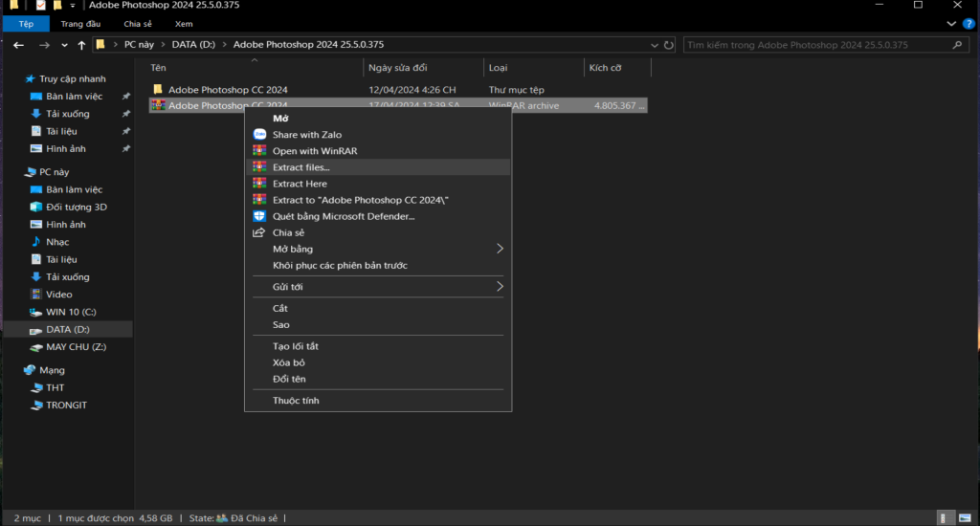
Task: Choose Extract Here from the context menu
Action: 377,183
